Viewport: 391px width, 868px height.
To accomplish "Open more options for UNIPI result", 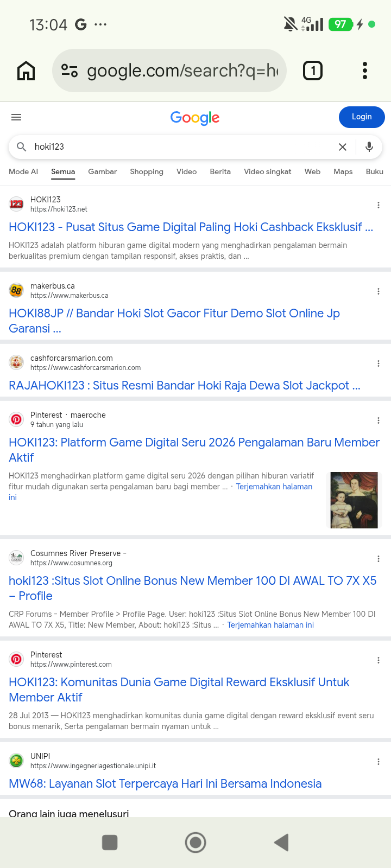I will (379, 762).
